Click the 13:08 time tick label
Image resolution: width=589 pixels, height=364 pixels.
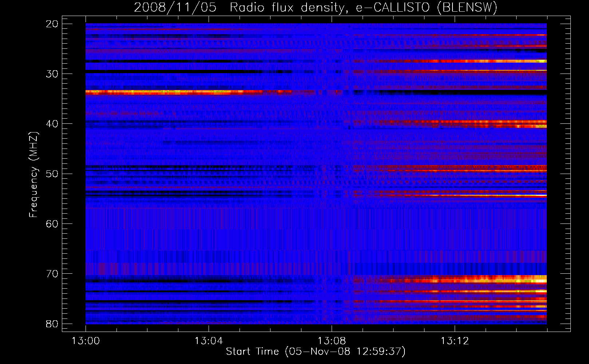[332, 341]
